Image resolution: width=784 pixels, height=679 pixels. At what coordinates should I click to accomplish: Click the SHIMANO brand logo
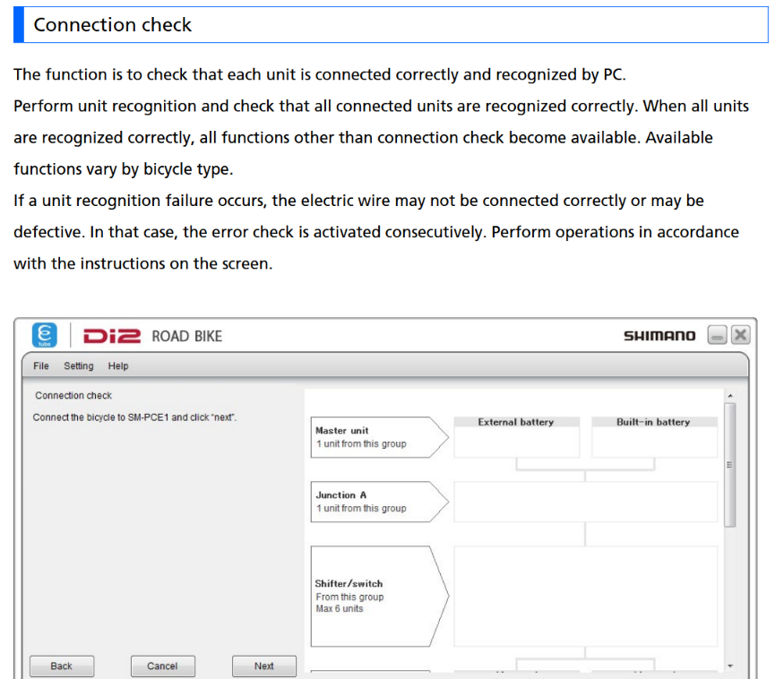coord(659,336)
